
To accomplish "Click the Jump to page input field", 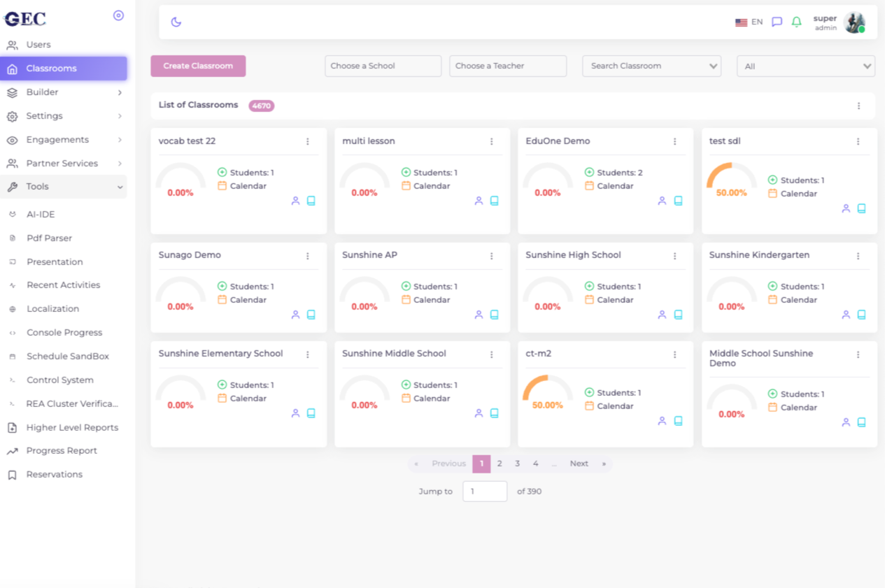I will (484, 492).
